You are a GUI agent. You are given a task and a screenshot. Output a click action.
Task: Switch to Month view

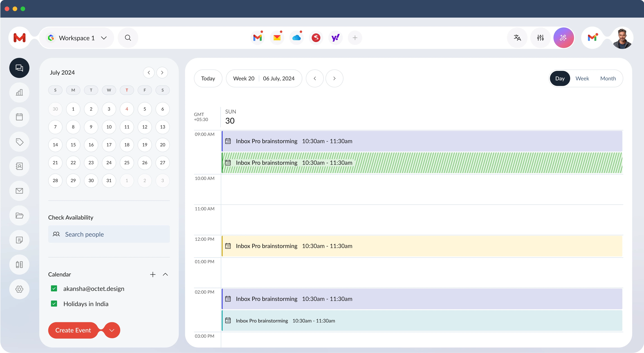[x=608, y=79]
